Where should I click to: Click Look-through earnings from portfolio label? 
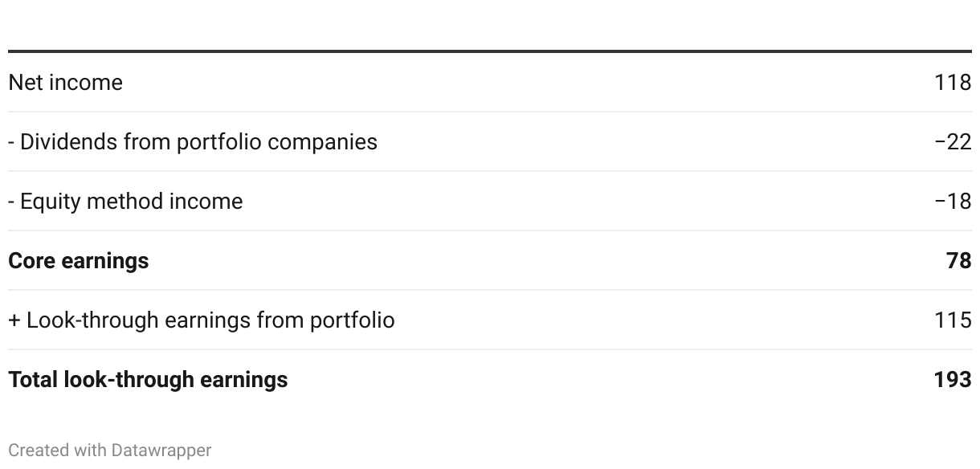coord(202,320)
